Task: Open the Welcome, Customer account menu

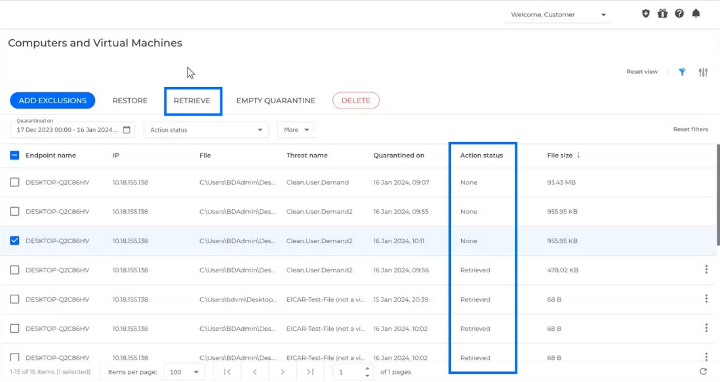Action: coord(558,15)
